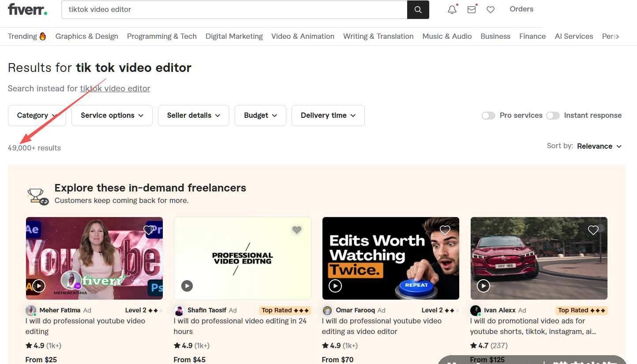Open gig 'professional youtube video editing' by Meher
Viewport: 637px width, 364px height.
pyautogui.click(x=86, y=326)
